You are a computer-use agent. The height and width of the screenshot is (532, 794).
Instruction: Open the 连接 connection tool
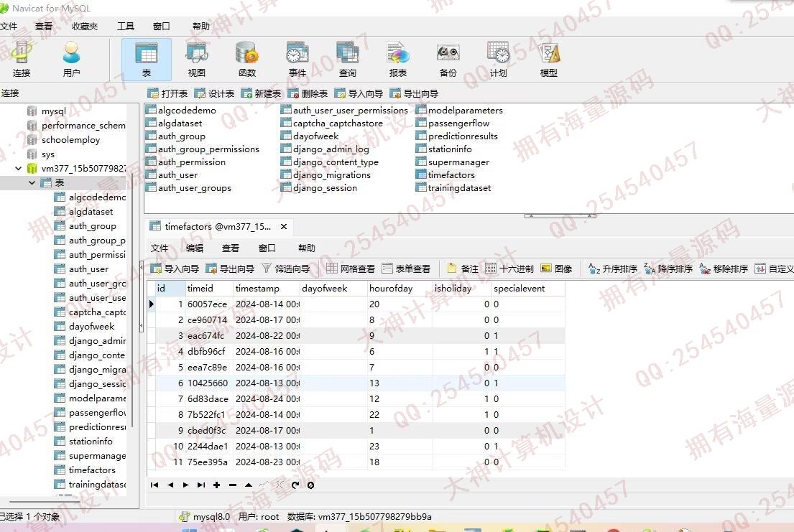(22, 59)
